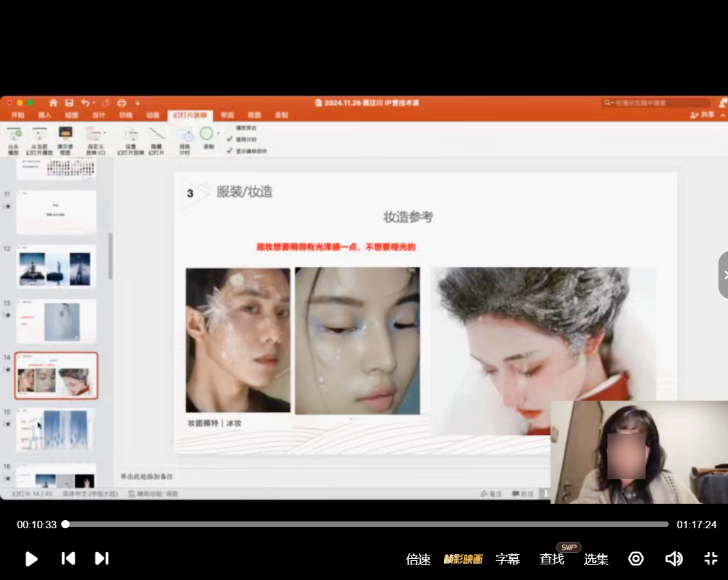Click the PowerPoint save icon

[69, 103]
